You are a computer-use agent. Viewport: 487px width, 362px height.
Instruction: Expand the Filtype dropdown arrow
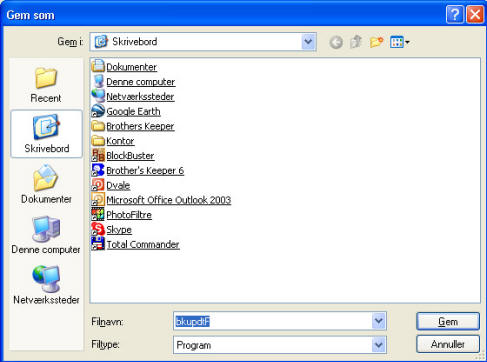pos(378,345)
